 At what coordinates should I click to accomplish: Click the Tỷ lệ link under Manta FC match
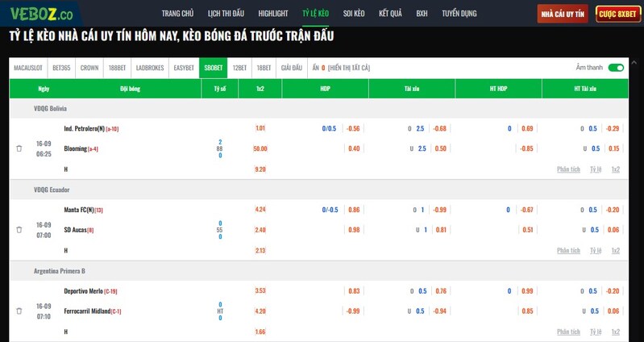595,250
